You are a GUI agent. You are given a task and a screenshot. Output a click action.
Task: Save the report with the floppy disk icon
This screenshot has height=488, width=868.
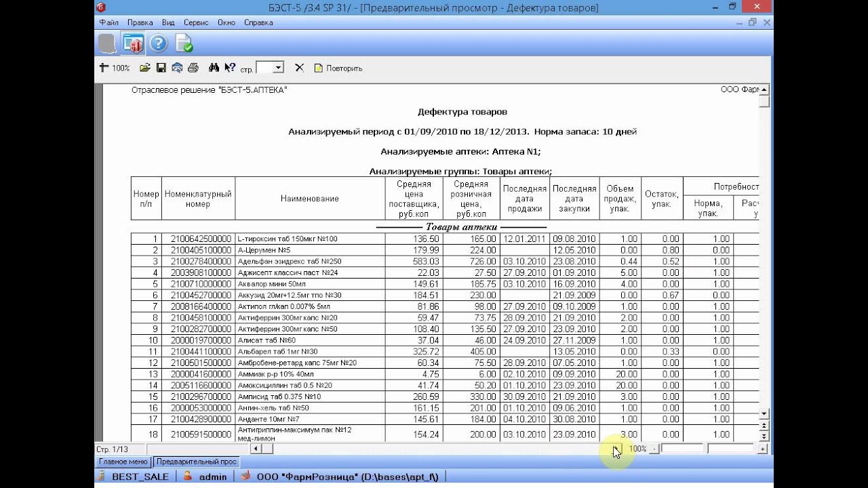click(161, 68)
